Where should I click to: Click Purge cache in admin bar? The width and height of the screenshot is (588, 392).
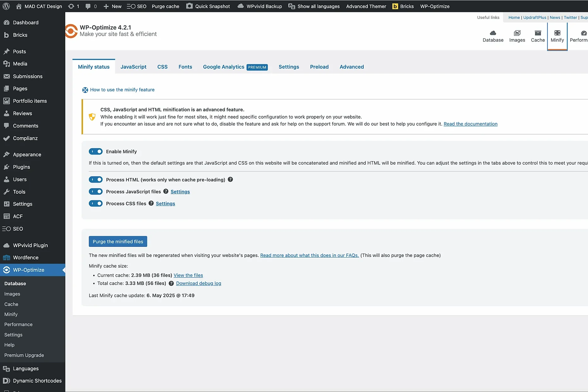coord(165,6)
